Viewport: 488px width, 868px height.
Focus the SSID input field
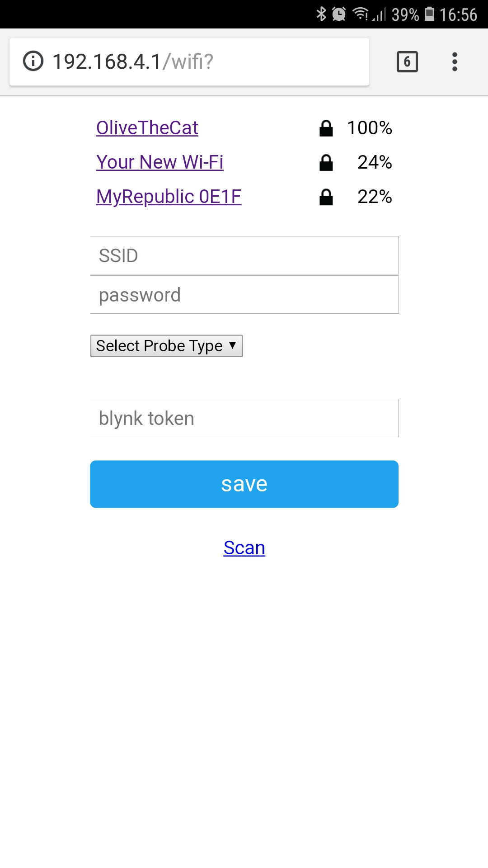244,255
